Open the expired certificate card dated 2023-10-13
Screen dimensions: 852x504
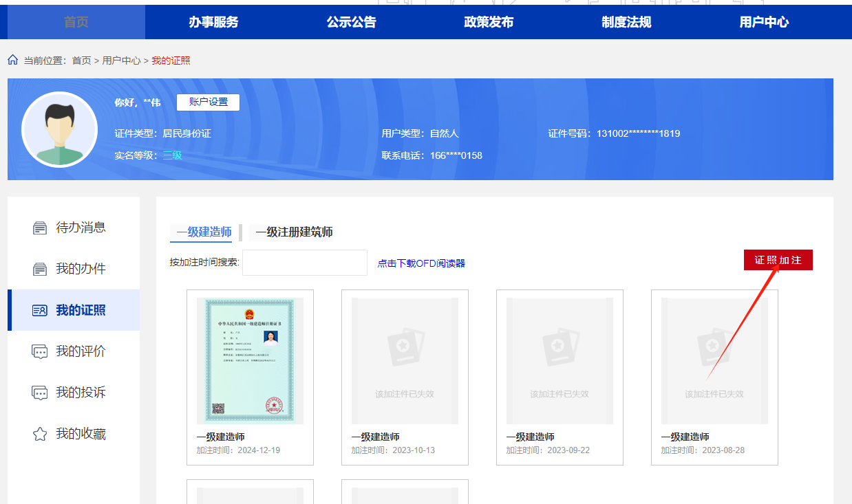coord(405,377)
